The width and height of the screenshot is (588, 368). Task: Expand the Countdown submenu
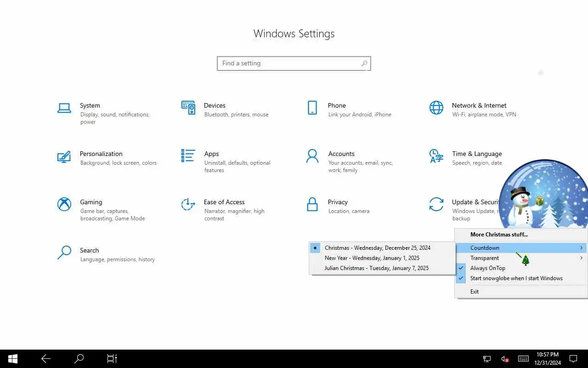click(x=521, y=248)
